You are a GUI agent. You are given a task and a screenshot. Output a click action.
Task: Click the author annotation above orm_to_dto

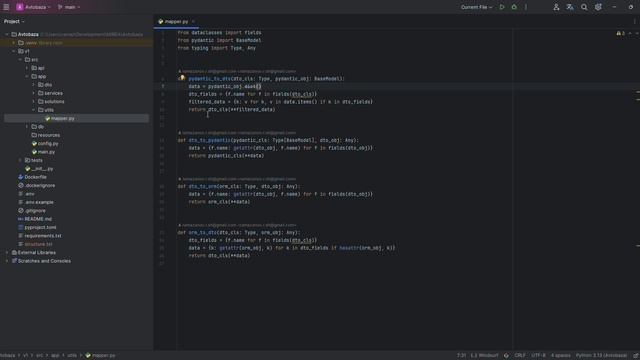tap(237, 225)
